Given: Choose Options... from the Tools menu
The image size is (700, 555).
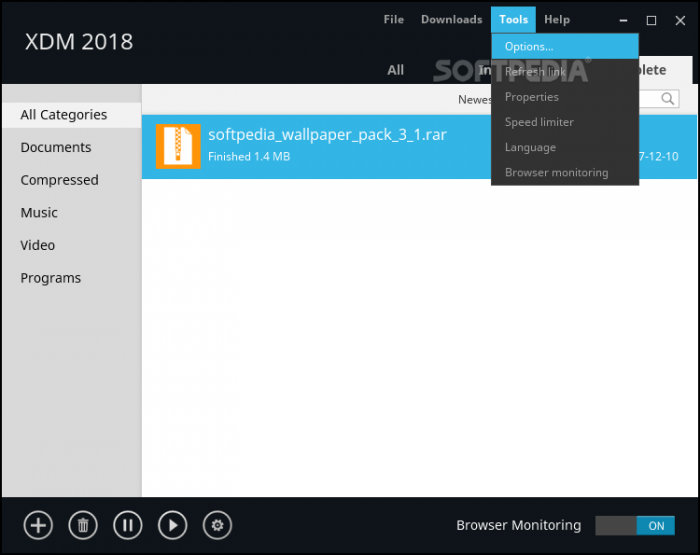Looking at the screenshot, I should (565, 46).
